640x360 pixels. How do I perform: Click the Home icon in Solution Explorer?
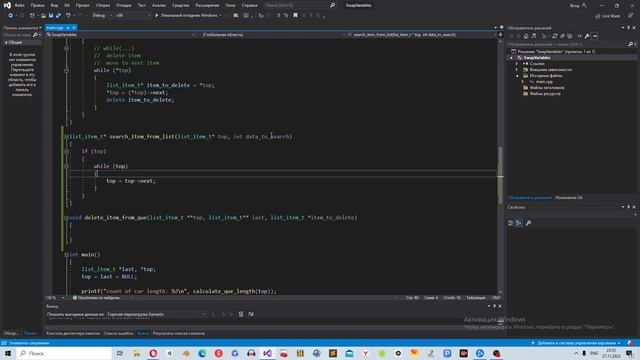click(x=526, y=36)
